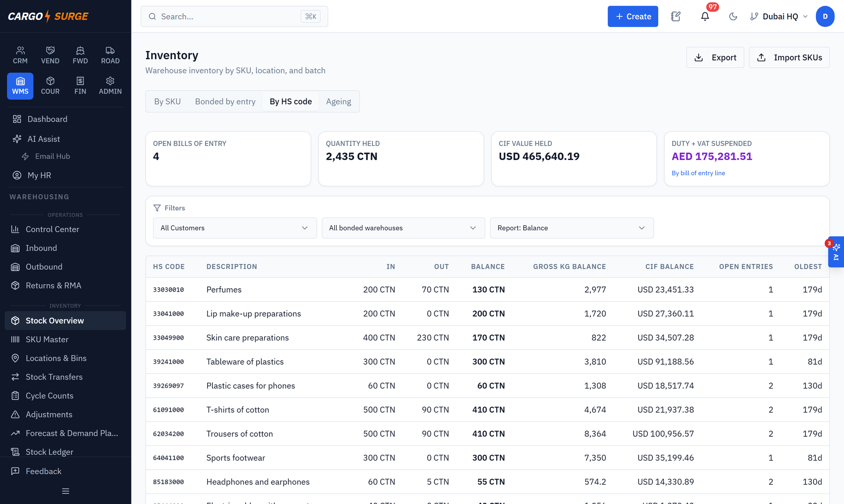Click the notifications bell icon

[x=705, y=16]
